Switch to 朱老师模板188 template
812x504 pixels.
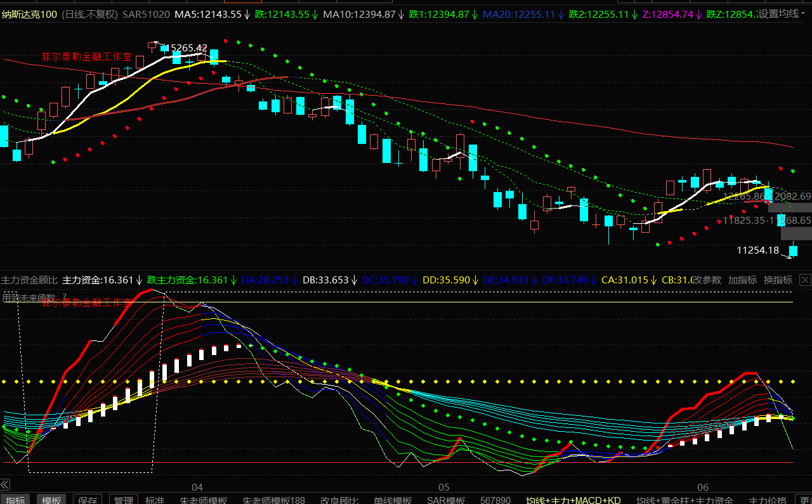273,500
